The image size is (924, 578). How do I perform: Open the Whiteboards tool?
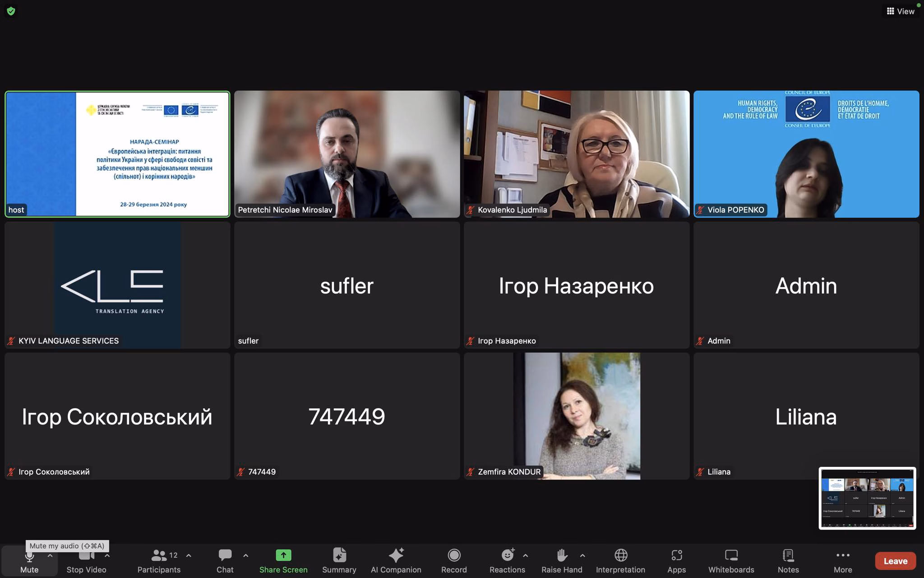[x=731, y=560]
